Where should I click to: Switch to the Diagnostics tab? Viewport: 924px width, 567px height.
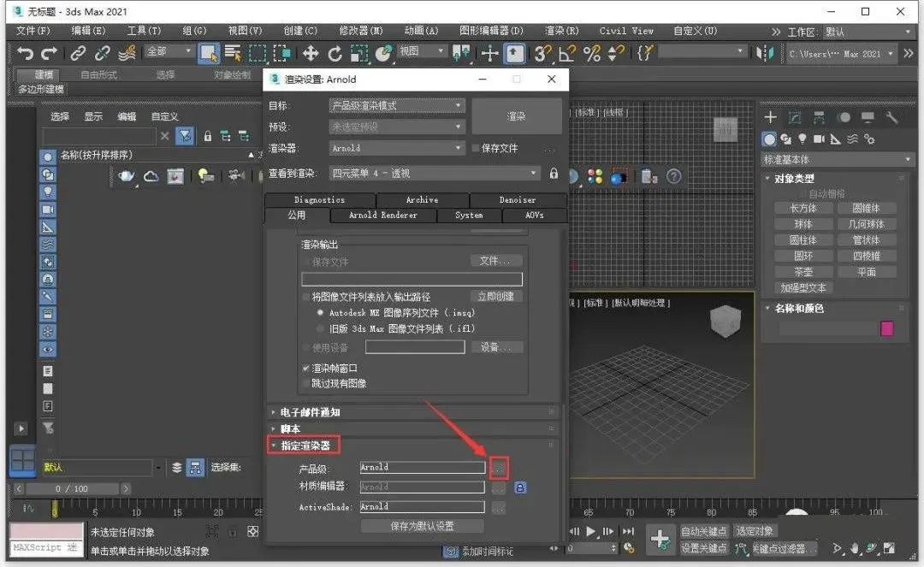[x=319, y=200]
